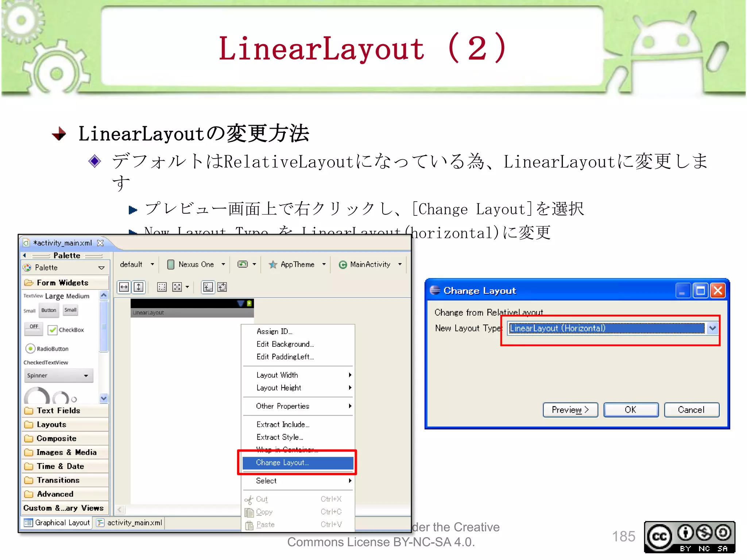Open the Select submenu
Image resolution: width=747 pixels, height=560 pixels.
pyautogui.click(x=298, y=481)
